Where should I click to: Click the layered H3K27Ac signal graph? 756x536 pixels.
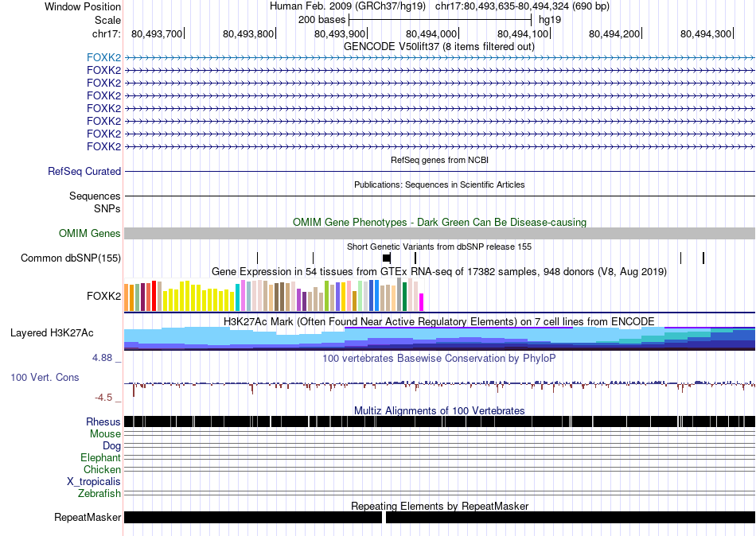(x=439, y=338)
